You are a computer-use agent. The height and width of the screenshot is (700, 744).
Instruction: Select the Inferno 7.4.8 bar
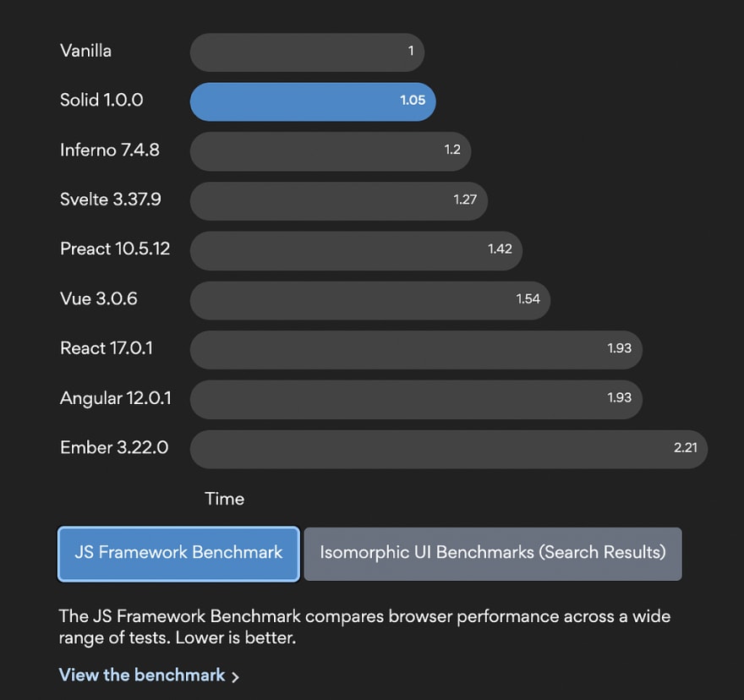[331, 151]
